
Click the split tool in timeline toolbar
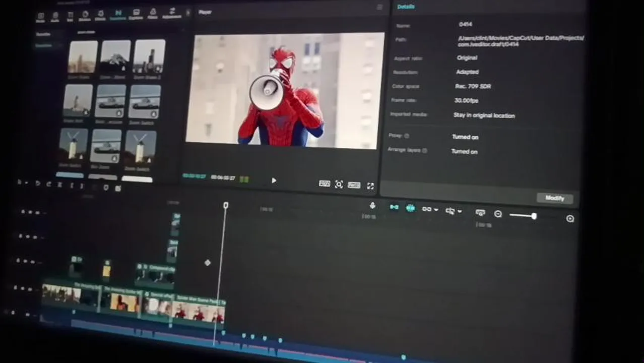click(59, 185)
